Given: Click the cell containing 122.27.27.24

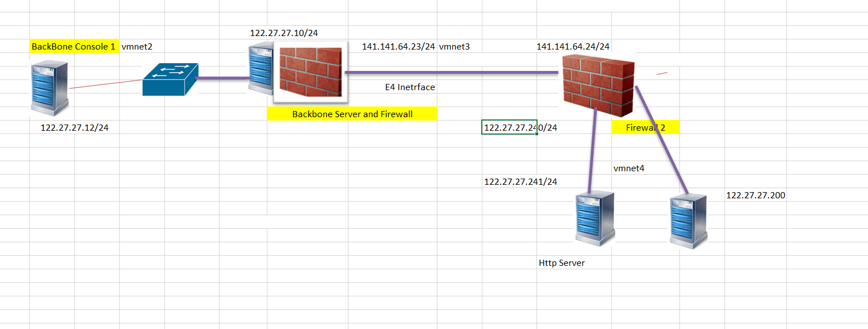Looking at the screenshot, I should pos(508,127).
